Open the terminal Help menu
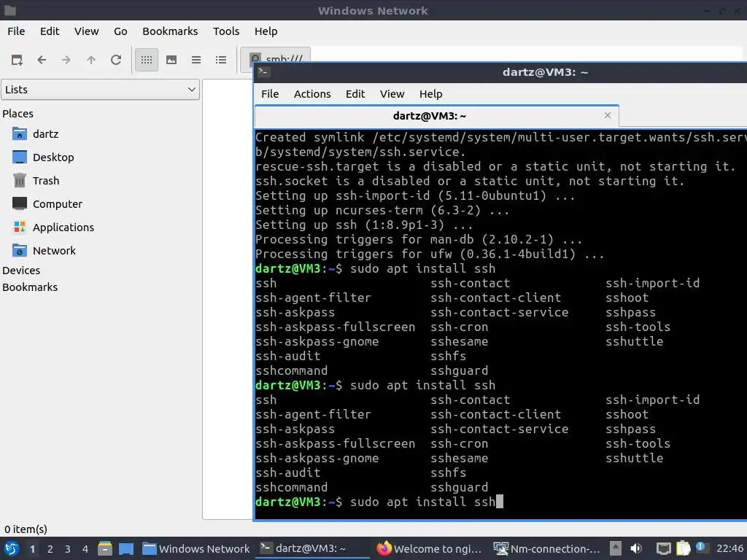The width and height of the screenshot is (747, 560). pos(430,94)
